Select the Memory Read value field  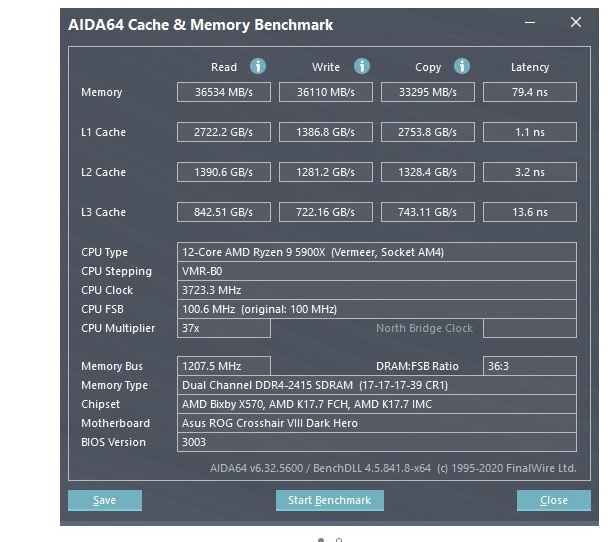224,92
